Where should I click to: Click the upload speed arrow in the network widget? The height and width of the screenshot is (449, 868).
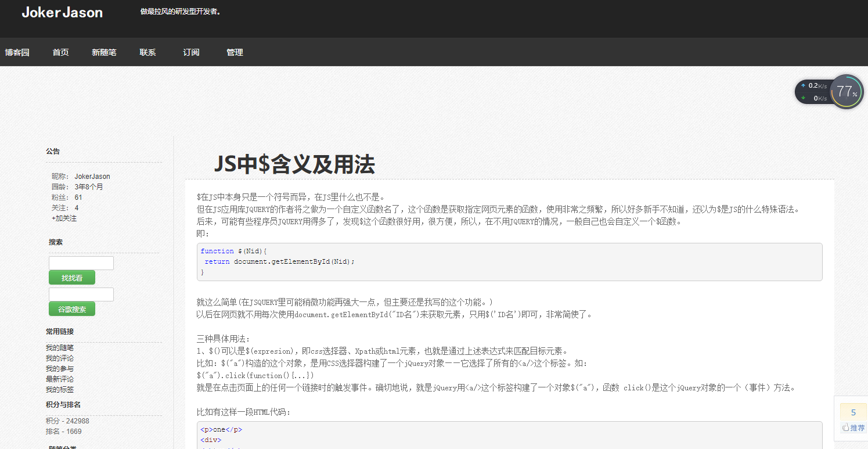[803, 85]
